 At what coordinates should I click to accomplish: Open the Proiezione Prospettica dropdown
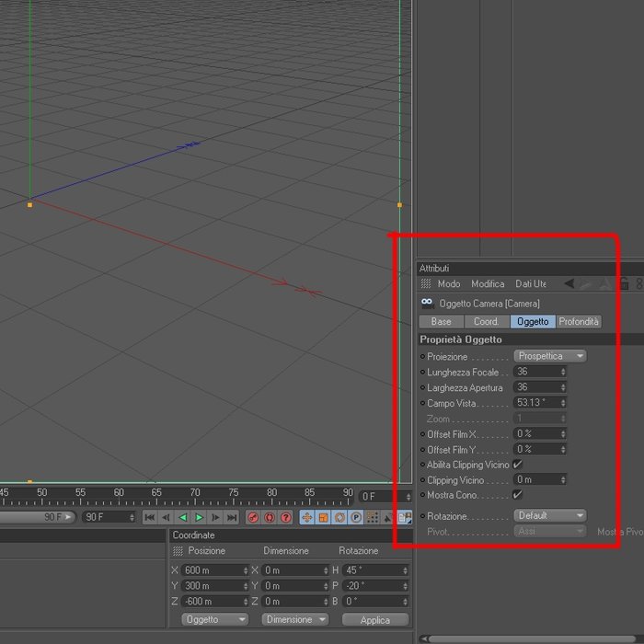tap(550, 356)
